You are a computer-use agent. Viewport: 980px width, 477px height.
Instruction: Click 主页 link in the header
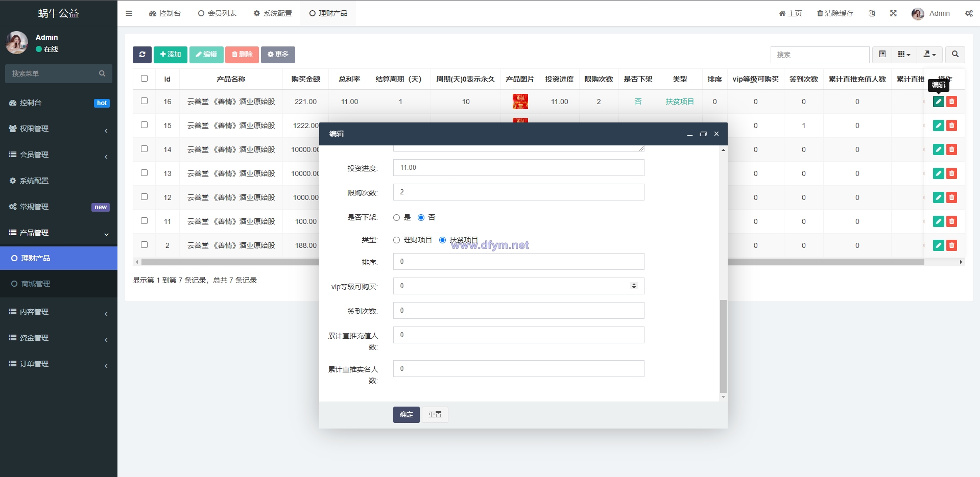click(791, 13)
